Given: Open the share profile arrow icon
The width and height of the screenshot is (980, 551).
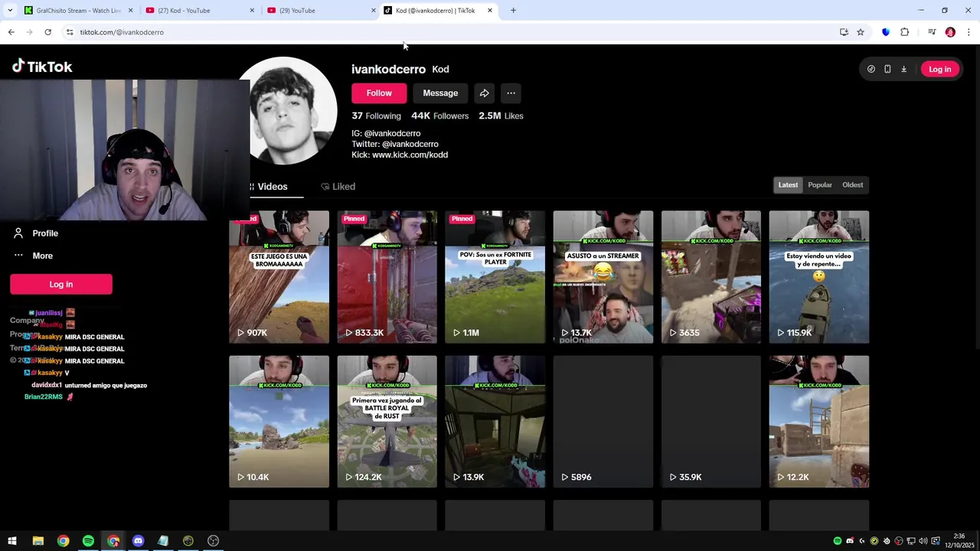Looking at the screenshot, I should point(484,93).
